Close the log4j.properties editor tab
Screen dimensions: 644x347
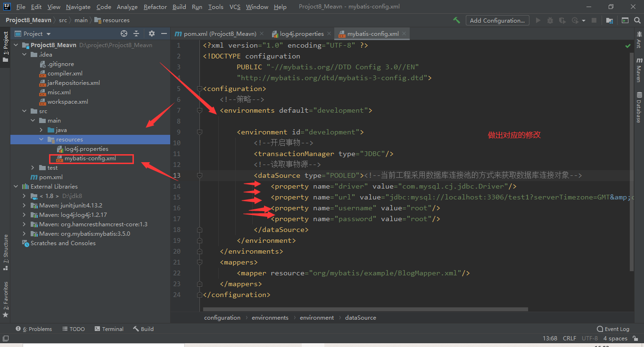tap(329, 34)
